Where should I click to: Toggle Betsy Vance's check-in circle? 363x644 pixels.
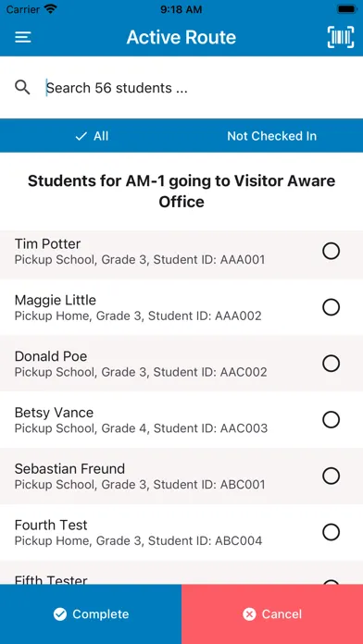[x=331, y=420]
